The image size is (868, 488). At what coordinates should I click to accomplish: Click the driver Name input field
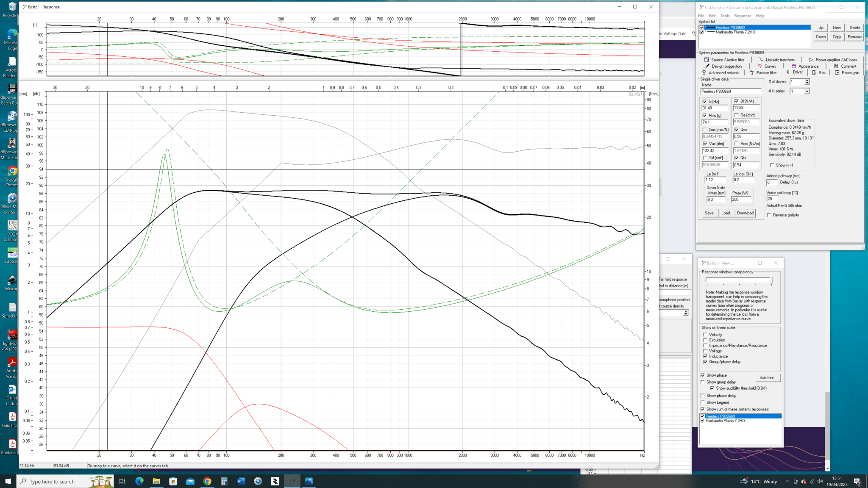(x=731, y=91)
